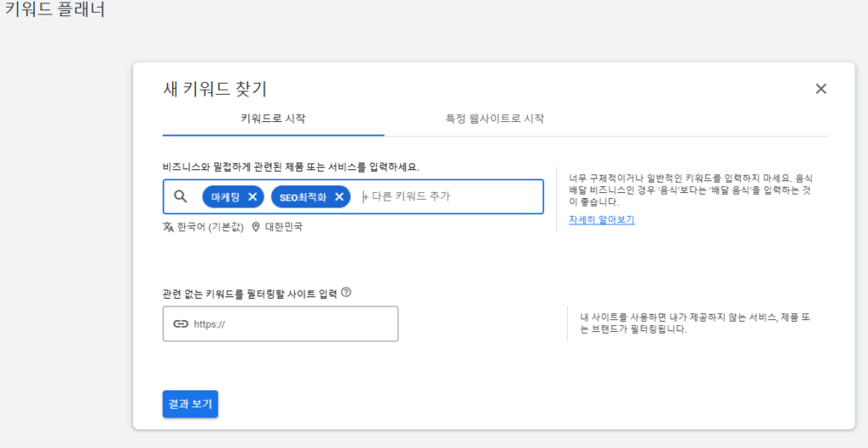Click the 비즈니스와 밀접하게 관련된 instruction text
The height and width of the screenshot is (448, 868).
(292, 167)
